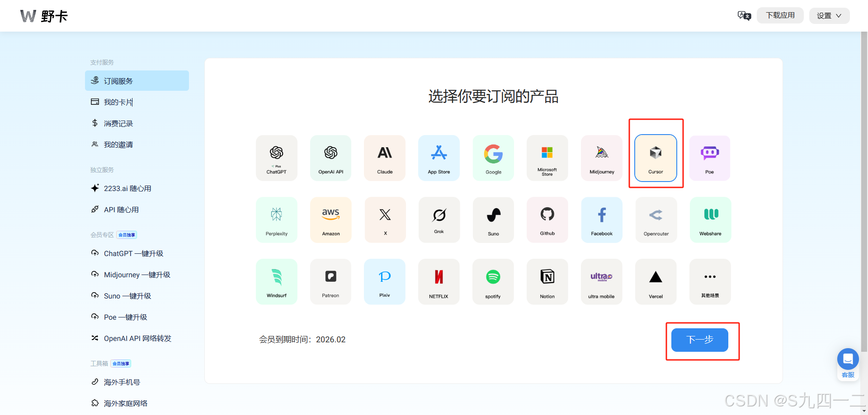Open 我的卡片 in the sidebar
The width and height of the screenshot is (868, 415).
(137, 102)
